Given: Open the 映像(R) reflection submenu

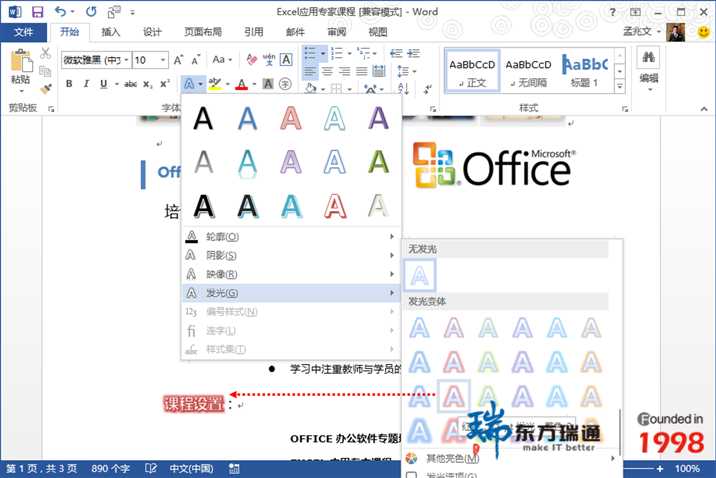Looking at the screenshot, I should pyautogui.click(x=291, y=274).
